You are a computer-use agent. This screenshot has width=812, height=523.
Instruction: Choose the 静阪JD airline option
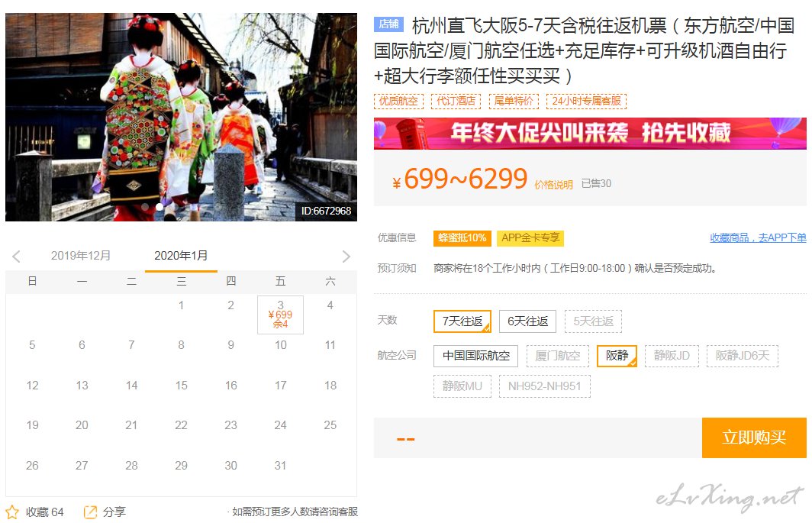click(672, 356)
